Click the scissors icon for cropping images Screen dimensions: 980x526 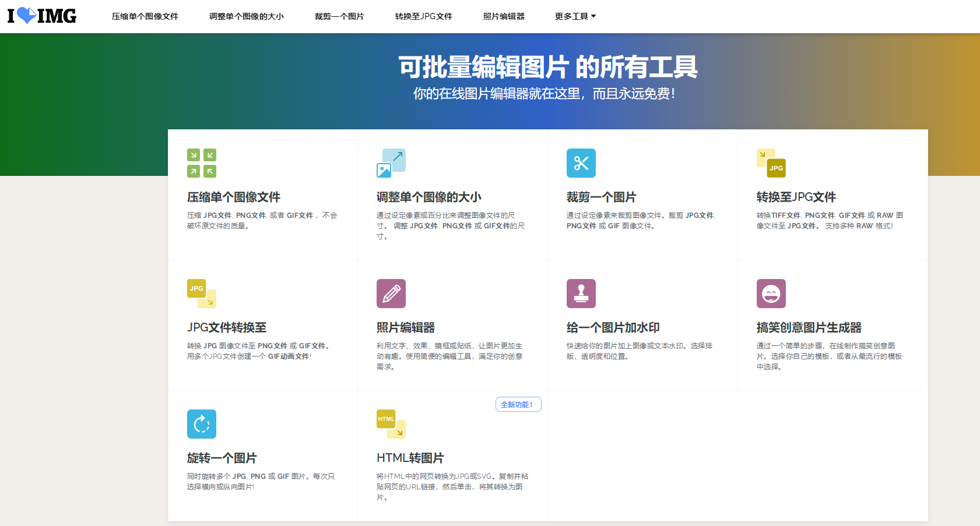click(581, 163)
